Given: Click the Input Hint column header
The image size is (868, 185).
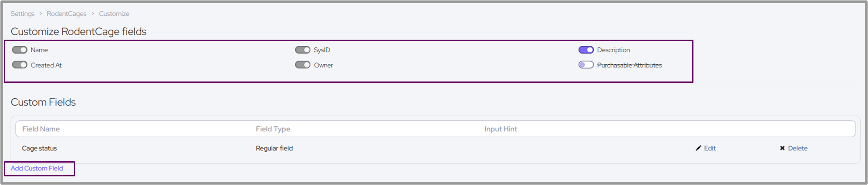Looking at the screenshot, I should point(501,129).
